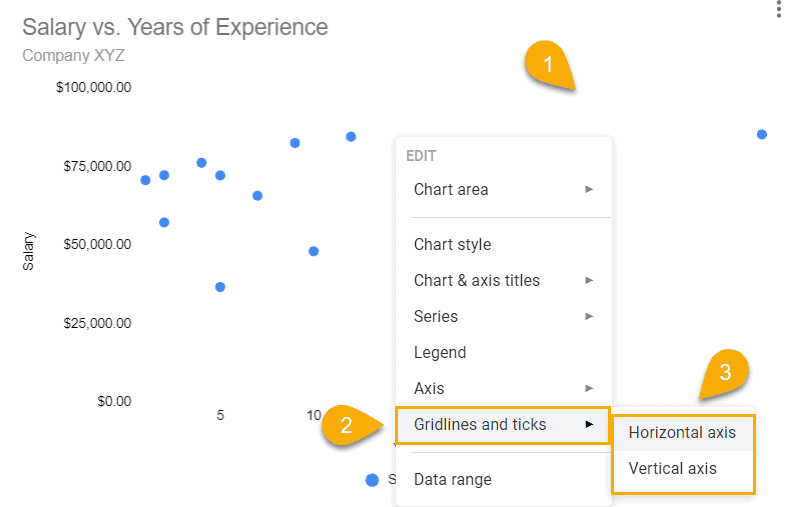Image resolution: width=787 pixels, height=507 pixels.
Task: Click Gridlines and ticks menu item
Action: pos(480,424)
